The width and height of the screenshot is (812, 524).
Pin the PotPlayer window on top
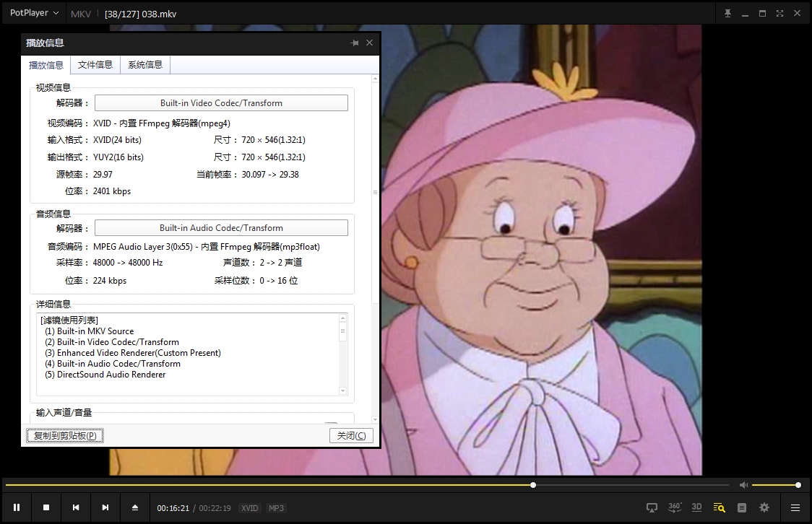[x=727, y=14]
